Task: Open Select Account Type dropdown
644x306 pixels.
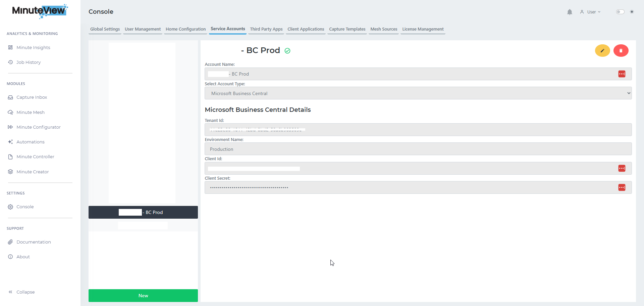Action: 418,93
